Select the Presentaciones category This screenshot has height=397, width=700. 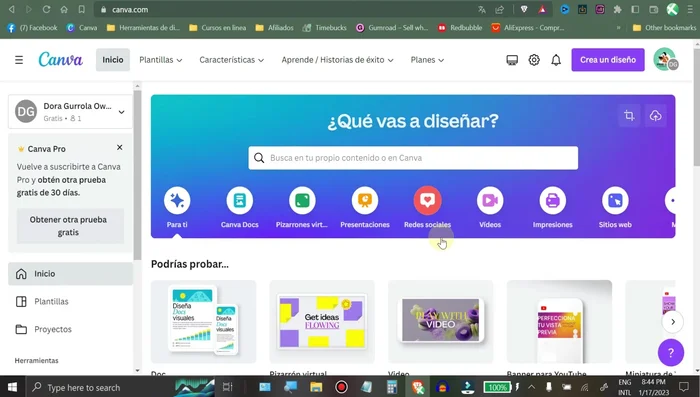365,208
